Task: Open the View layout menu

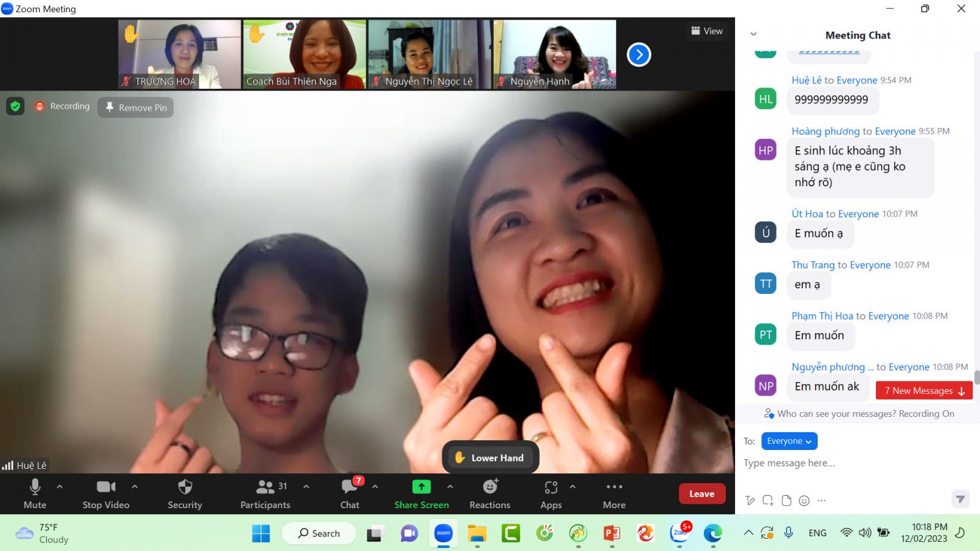Action: (707, 31)
